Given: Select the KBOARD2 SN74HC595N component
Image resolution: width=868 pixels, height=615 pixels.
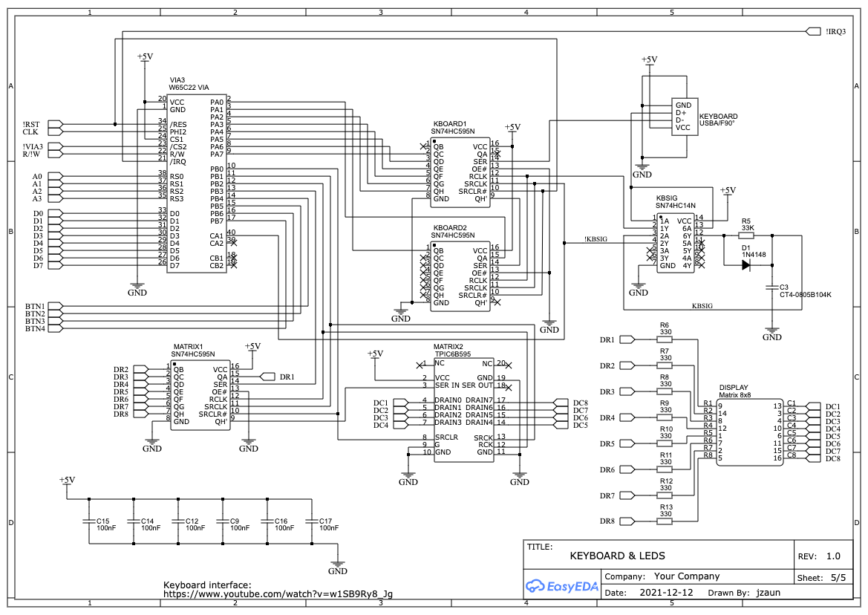Looking at the screenshot, I should click(x=460, y=276).
